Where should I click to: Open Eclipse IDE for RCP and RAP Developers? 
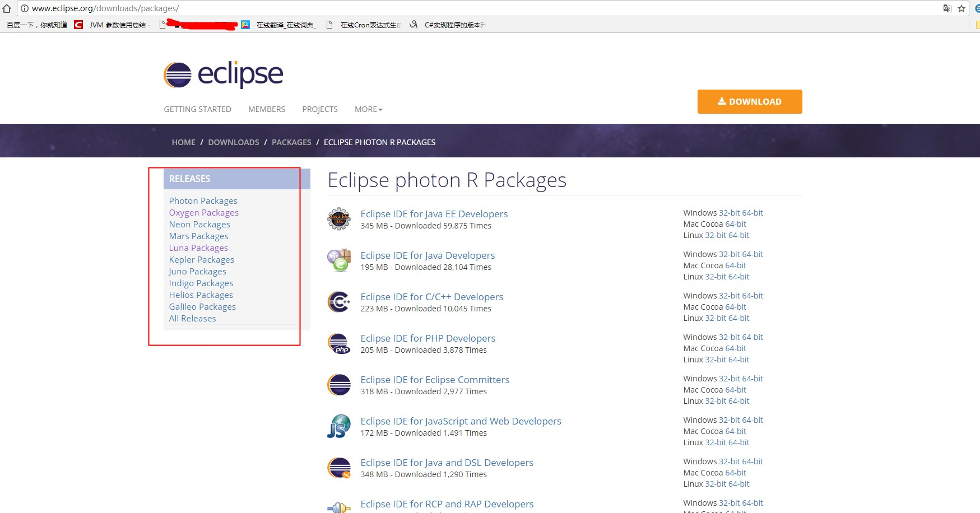[x=447, y=504]
